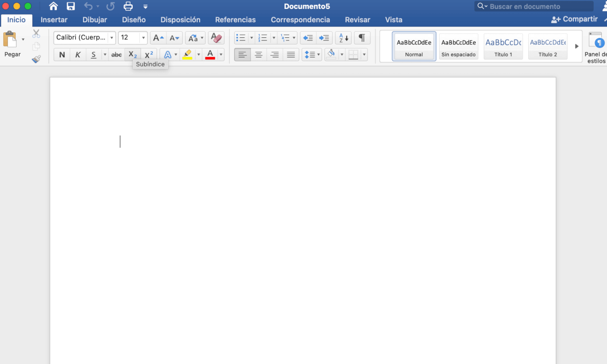Expand the styles gallery arrow
The height and width of the screenshot is (364, 607).
point(577,46)
